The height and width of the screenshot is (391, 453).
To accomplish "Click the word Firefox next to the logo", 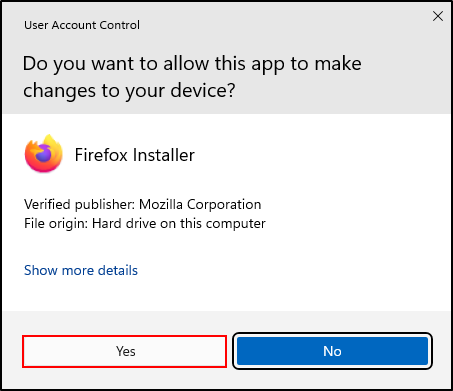I will tap(101, 155).
